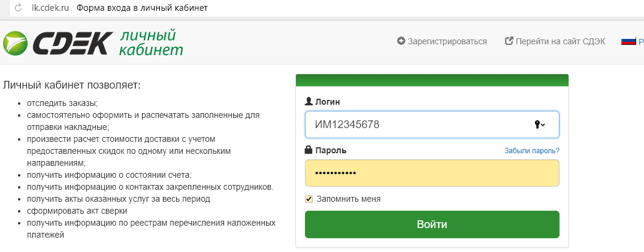Click the Забыли пароль? link
This screenshot has height=252, width=644.
click(x=532, y=151)
